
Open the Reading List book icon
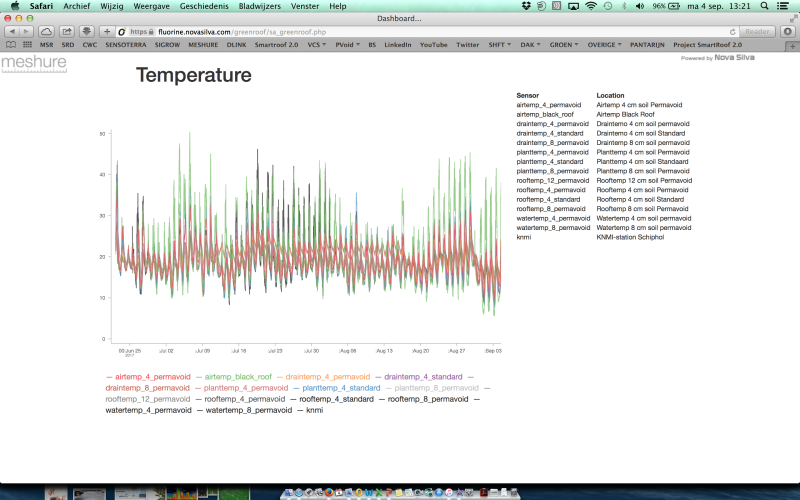point(11,45)
